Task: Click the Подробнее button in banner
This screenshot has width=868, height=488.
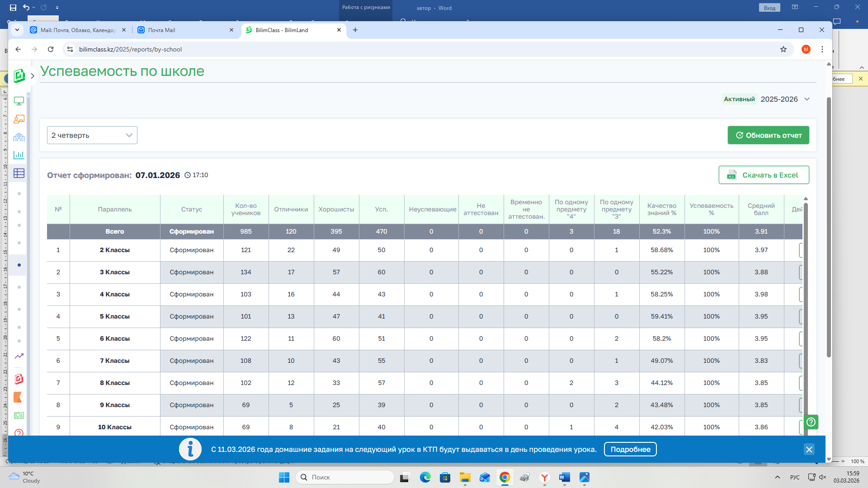Action: pos(630,449)
